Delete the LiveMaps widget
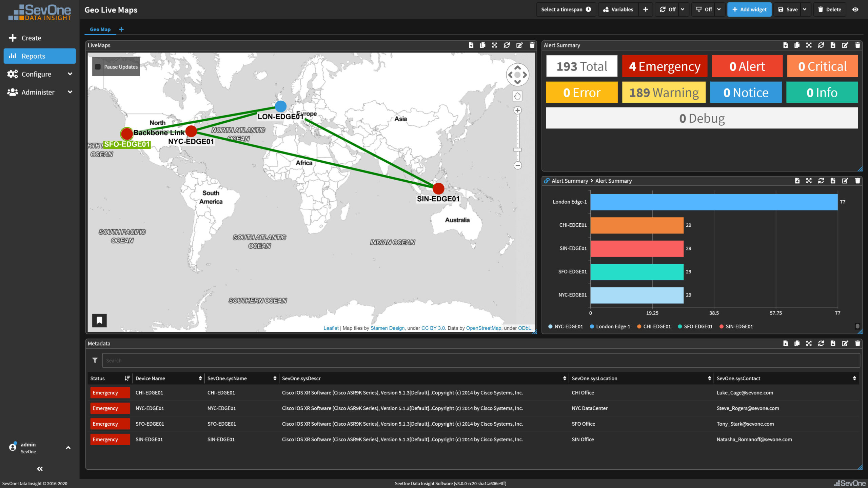This screenshot has width=868, height=488. pos(532,45)
